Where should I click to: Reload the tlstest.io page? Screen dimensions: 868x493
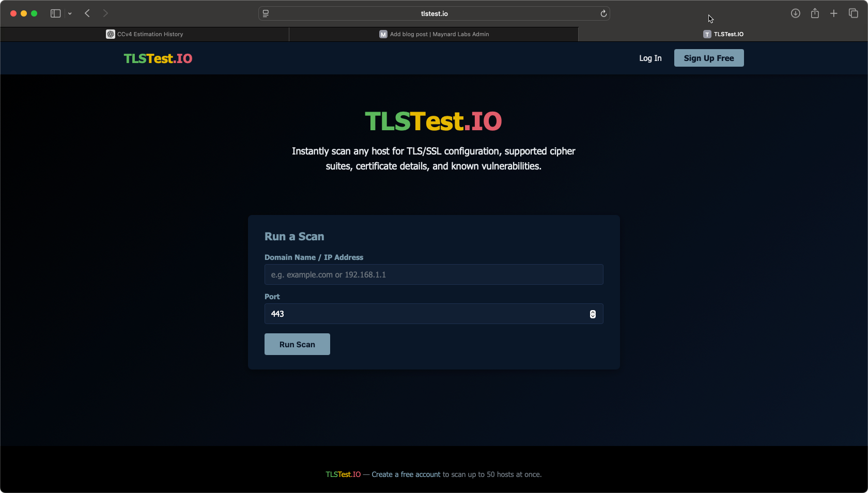coord(603,13)
